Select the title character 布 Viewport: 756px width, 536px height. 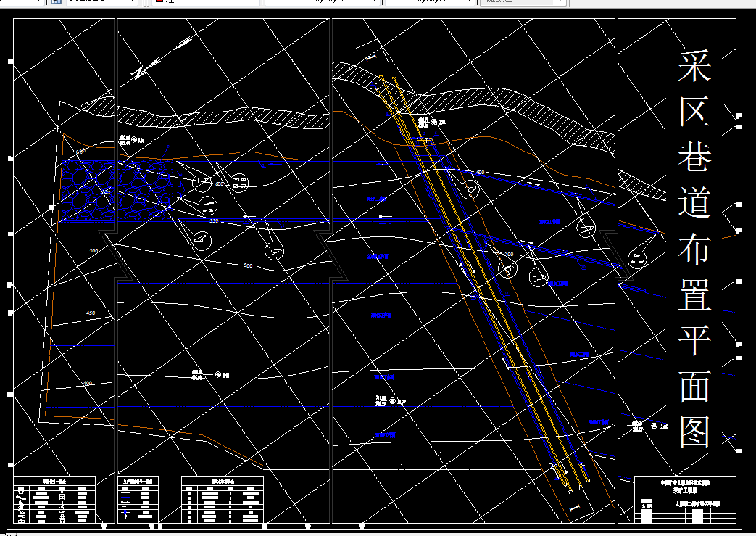click(695, 247)
